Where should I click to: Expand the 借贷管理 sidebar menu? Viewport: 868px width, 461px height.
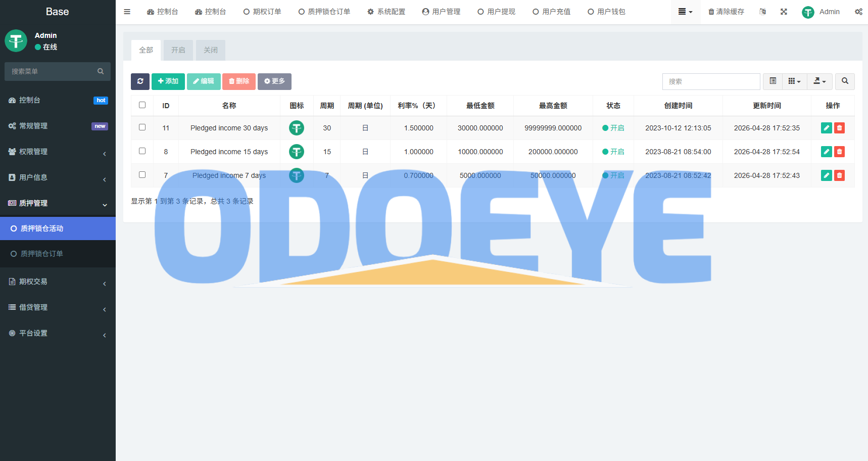[58, 307]
